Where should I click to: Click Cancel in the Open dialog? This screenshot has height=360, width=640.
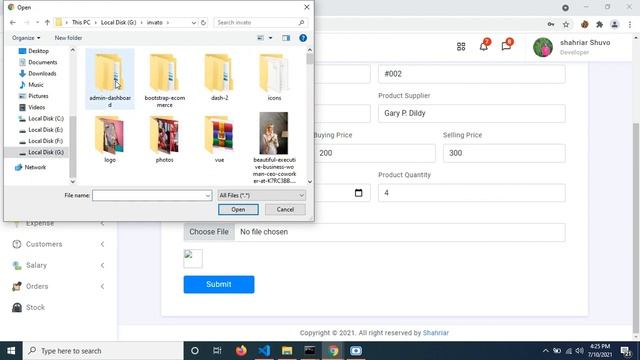285,209
